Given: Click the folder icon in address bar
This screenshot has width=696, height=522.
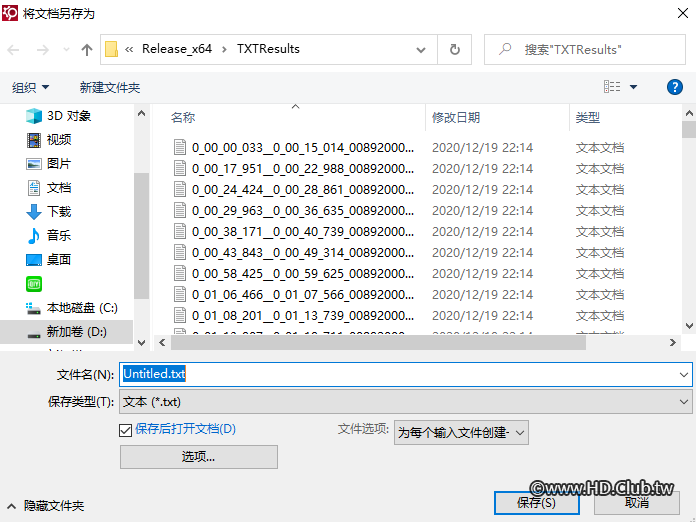Looking at the screenshot, I should pos(111,49).
